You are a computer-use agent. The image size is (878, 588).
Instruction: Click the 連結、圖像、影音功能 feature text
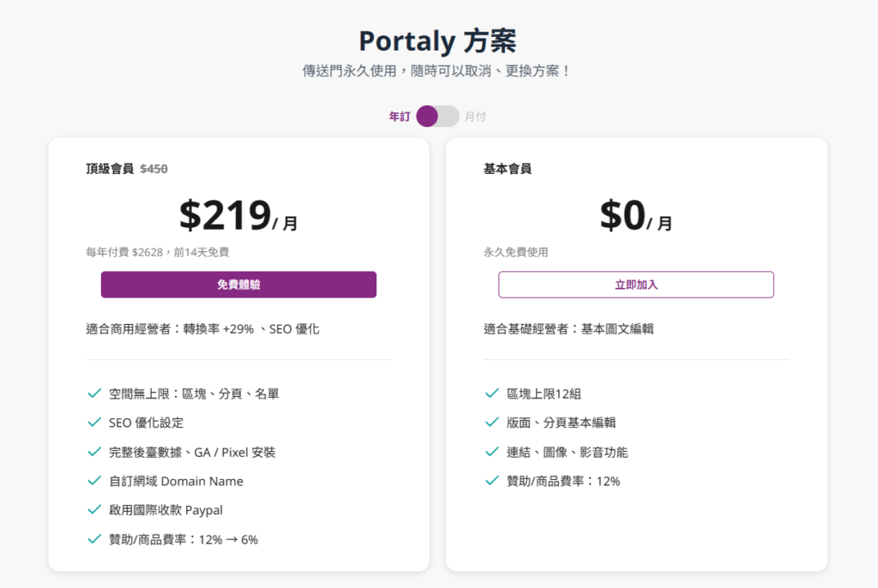pos(568,452)
